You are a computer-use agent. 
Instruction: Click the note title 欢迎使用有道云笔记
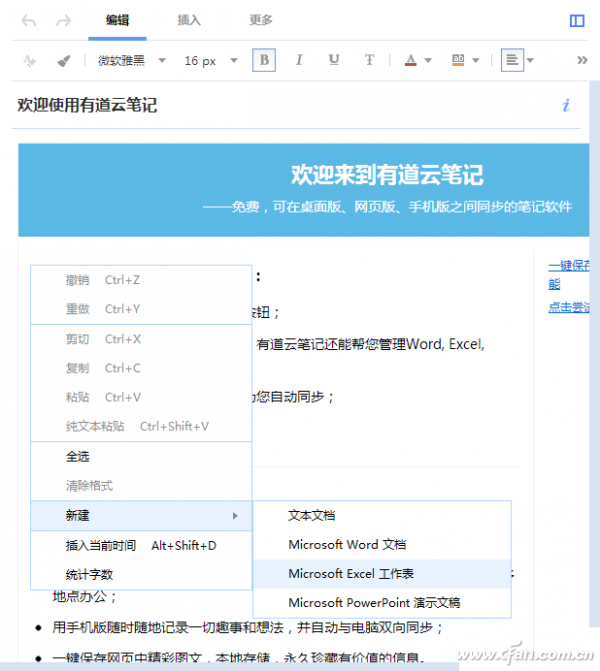click(x=87, y=105)
